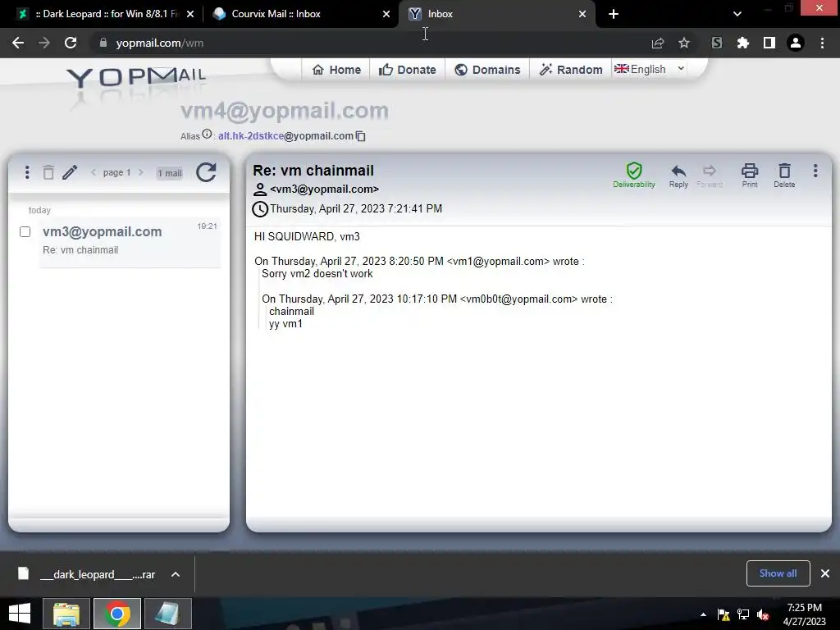Click the inbox trash icon
The width and height of the screenshot is (840, 630).
pyautogui.click(x=48, y=172)
